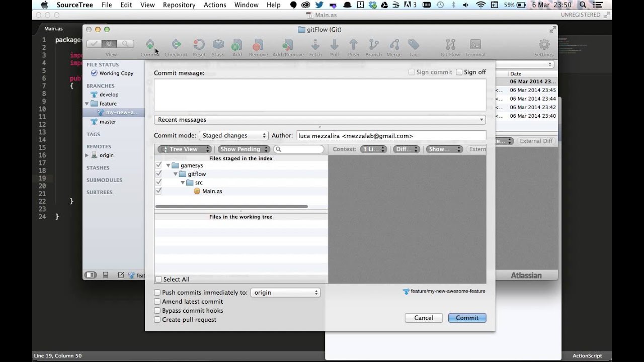Click the Twitter icon in menu bar

[x=319, y=5]
